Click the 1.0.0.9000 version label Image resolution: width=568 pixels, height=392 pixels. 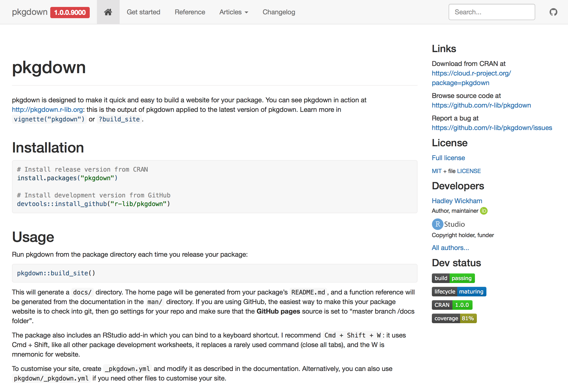coord(70,12)
